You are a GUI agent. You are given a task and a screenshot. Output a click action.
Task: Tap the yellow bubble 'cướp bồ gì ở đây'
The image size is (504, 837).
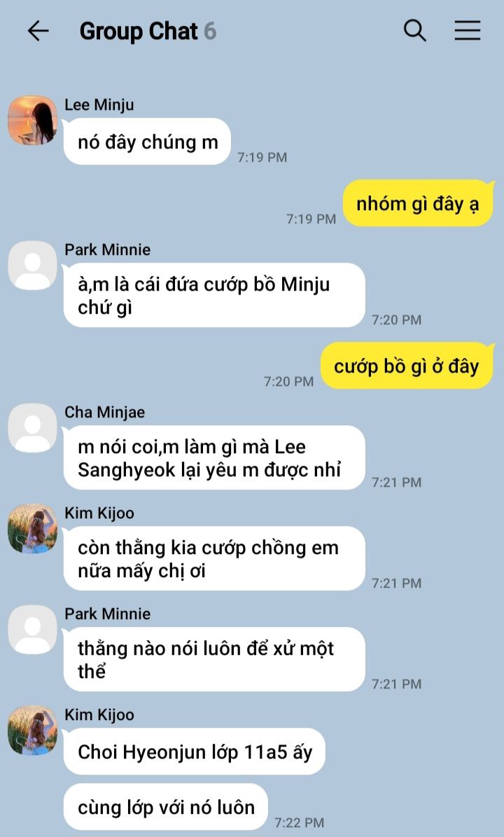pyautogui.click(x=407, y=366)
